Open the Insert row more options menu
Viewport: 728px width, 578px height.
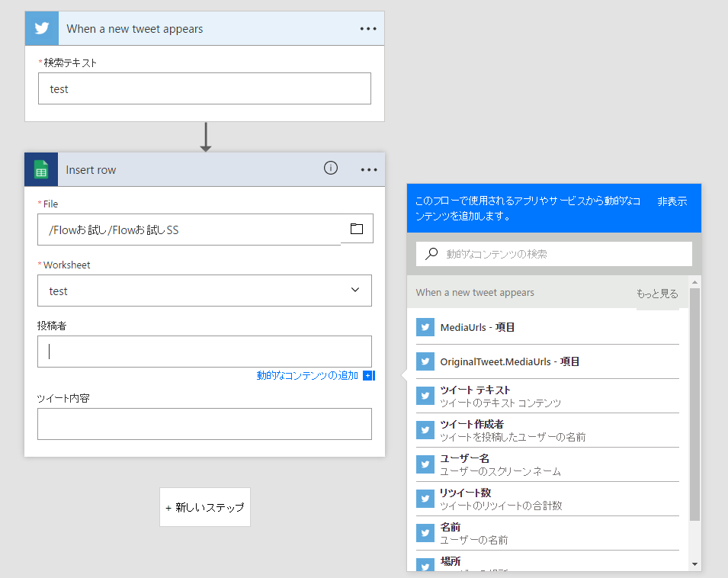coord(369,170)
